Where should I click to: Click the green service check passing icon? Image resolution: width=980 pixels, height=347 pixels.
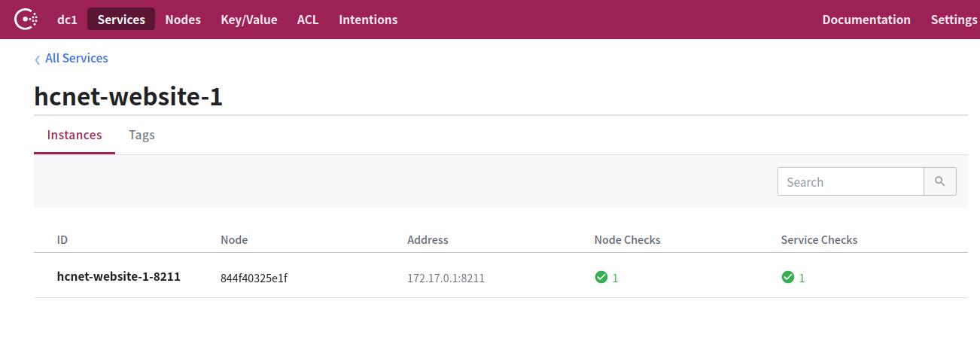(x=787, y=278)
